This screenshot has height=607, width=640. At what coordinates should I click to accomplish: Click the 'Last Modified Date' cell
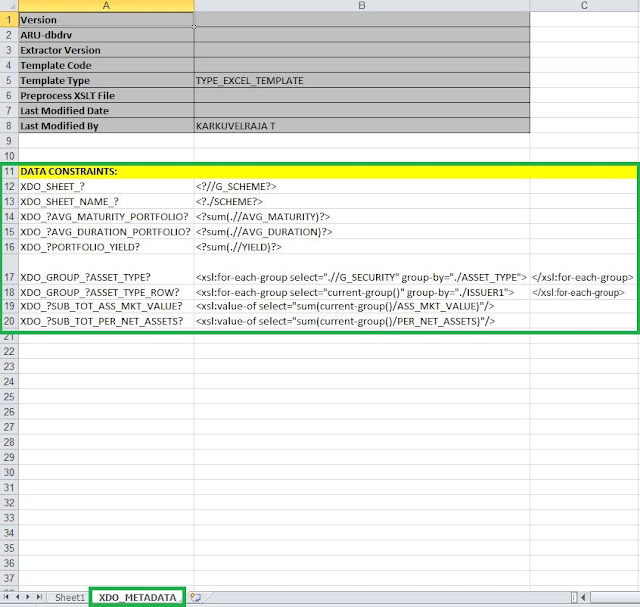click(106, 111)
